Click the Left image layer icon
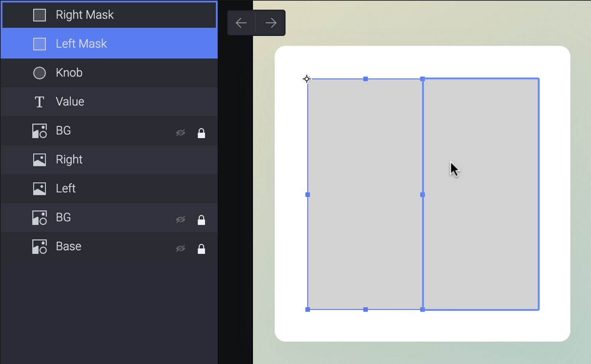Screen dimensions: 591x364 point(40,189)
